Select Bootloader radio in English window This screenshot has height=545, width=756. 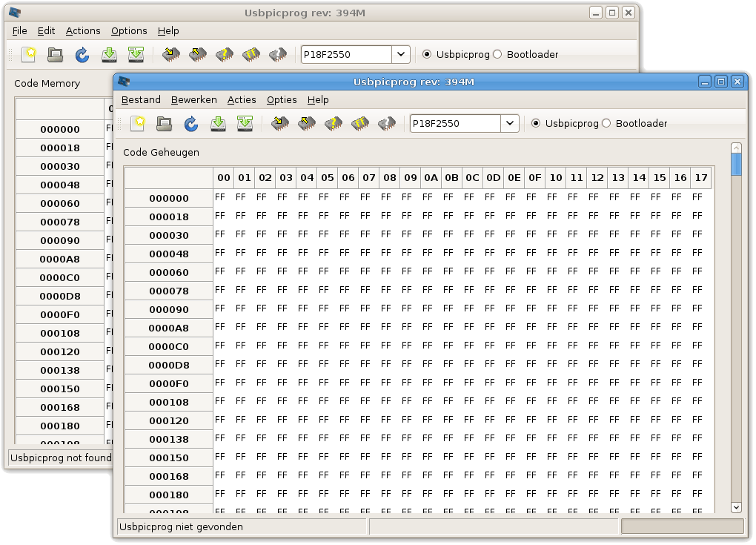point(497,55)
